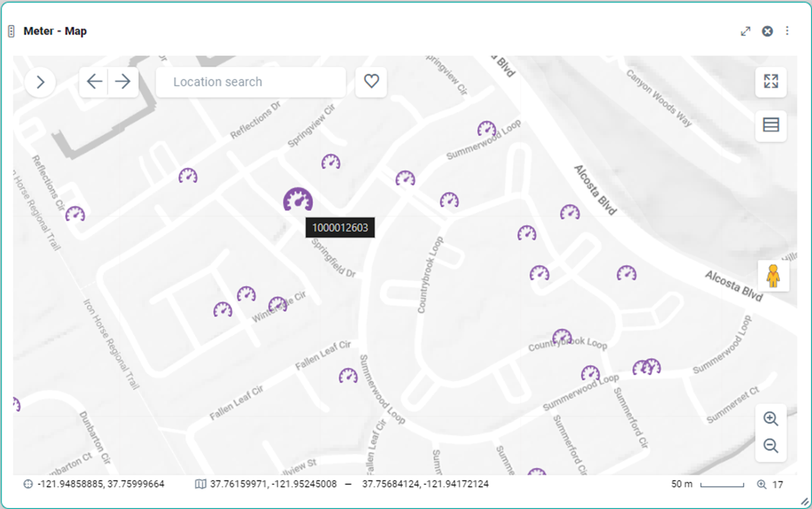
Task: Close the Meter - Map widget
Action: (x=767, y=31)
